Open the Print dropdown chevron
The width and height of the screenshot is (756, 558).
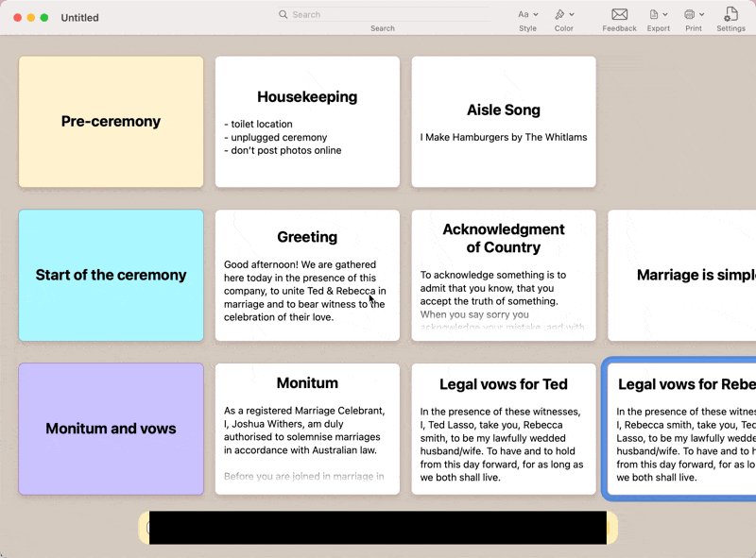point(702,14)
